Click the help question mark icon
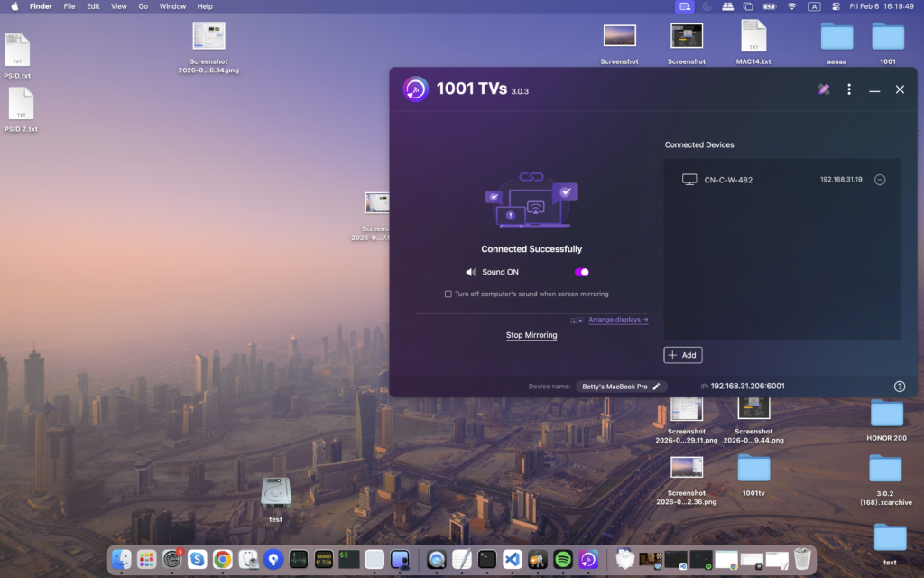The height and width of the screenshot is (578, 924). [899, 386]
